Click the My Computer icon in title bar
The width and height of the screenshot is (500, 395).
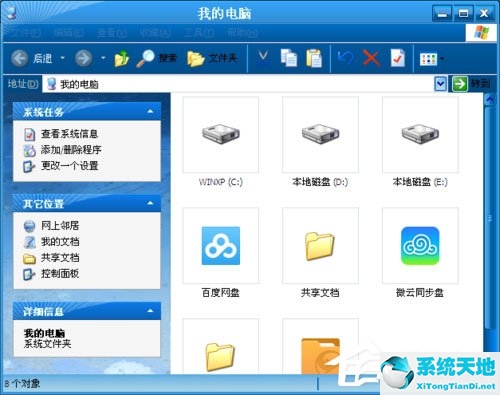click(11, 13)
